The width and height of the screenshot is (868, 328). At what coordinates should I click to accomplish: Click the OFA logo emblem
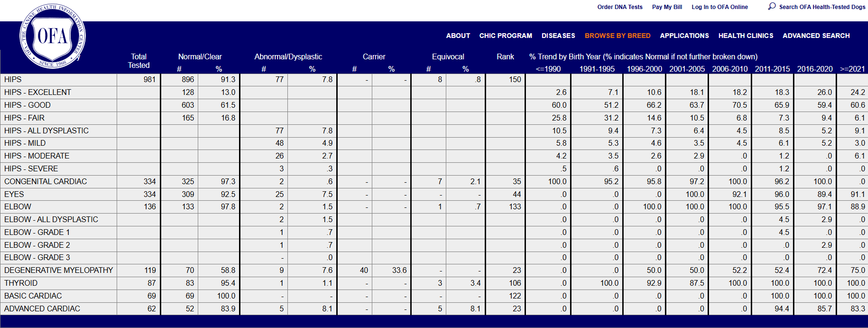(52, 37)
